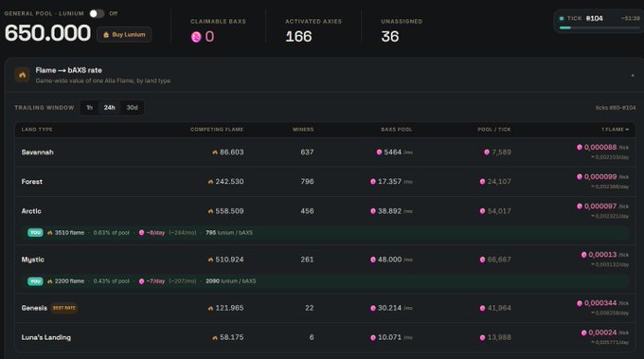The width and height of the screenshot is (644, 359).
Task: Collapse the Flame → bAXS rate panel
Action: (x=633, y=75)
